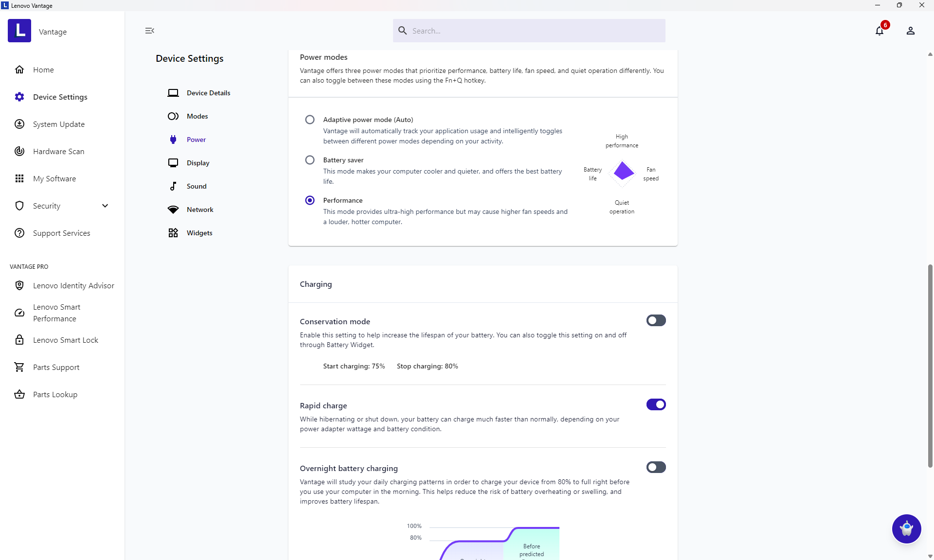The image size is (934, 560).
Task: Enable the Conservation mode toggle
Action: click(656, 320)
